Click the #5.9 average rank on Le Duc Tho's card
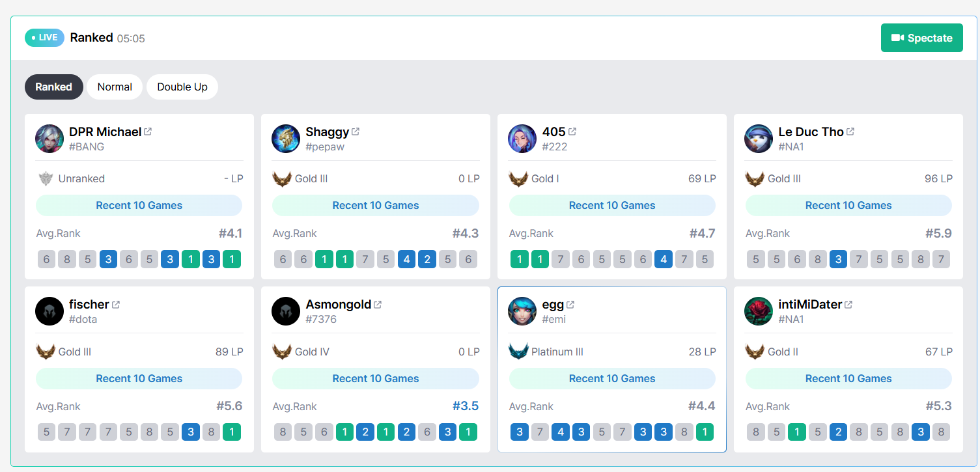Screen dimensions: 980x472 tap(938, 232)
